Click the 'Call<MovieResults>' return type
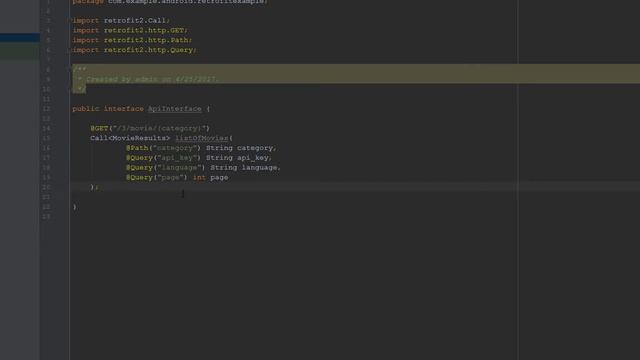 pos(130,138)
